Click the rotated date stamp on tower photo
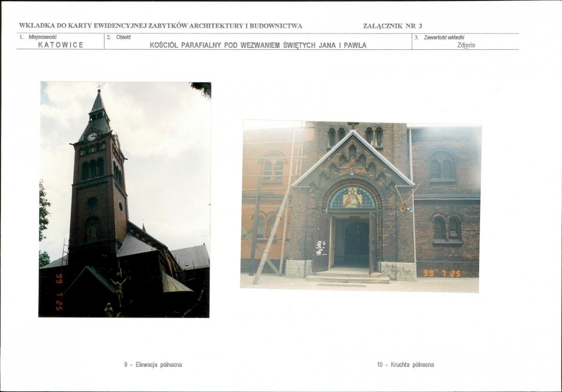 pos(59,292)
